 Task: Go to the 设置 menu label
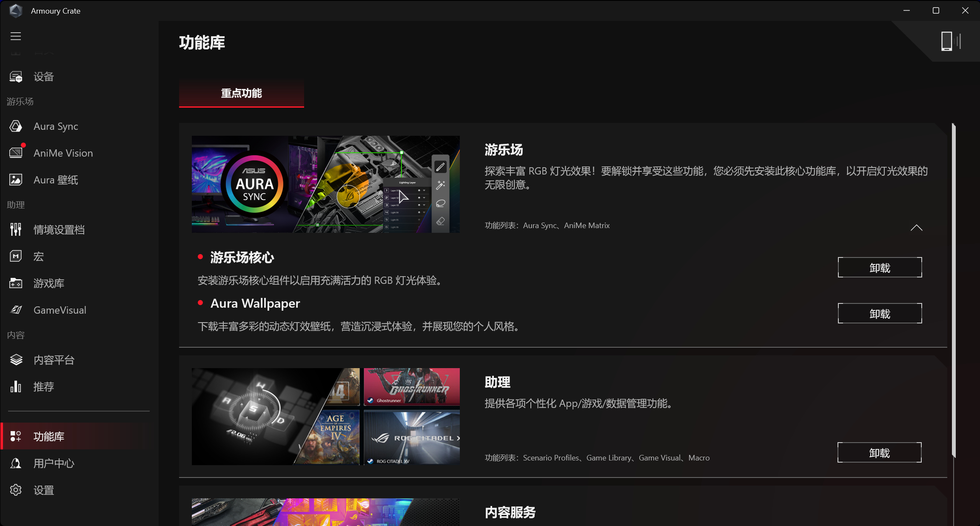click(44, 490)
